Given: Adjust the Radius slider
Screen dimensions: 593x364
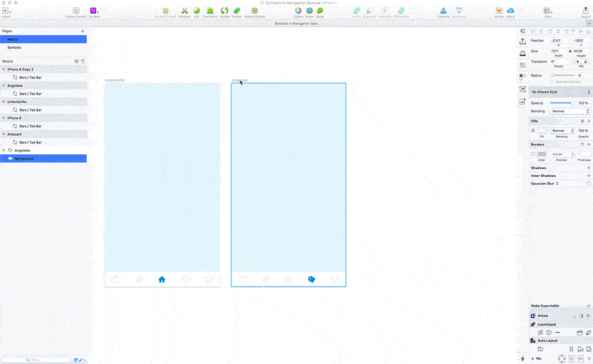Looking at the screenshot, I should click(562, 76).
